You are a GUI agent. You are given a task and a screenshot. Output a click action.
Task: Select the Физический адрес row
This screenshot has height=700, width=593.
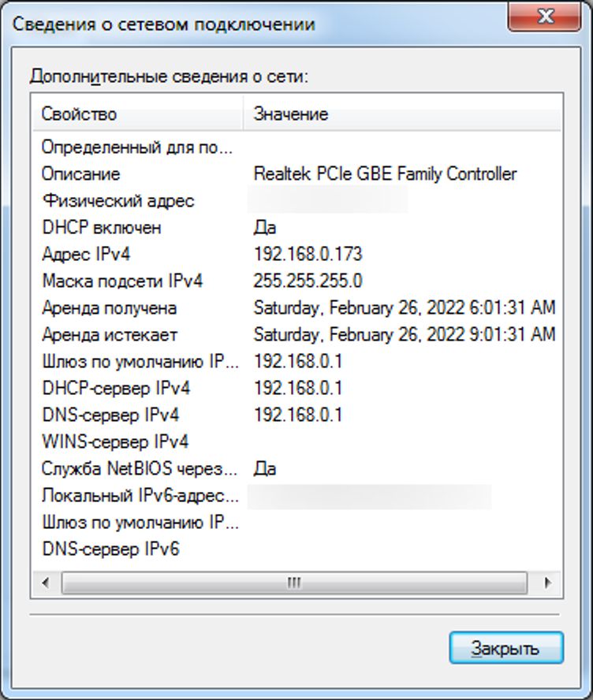pos(117,201)
